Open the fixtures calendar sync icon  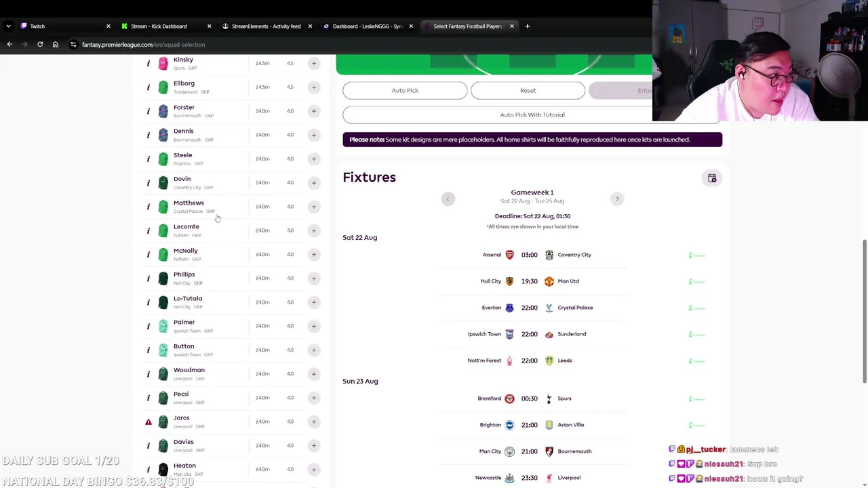click(x=712, y=178)
